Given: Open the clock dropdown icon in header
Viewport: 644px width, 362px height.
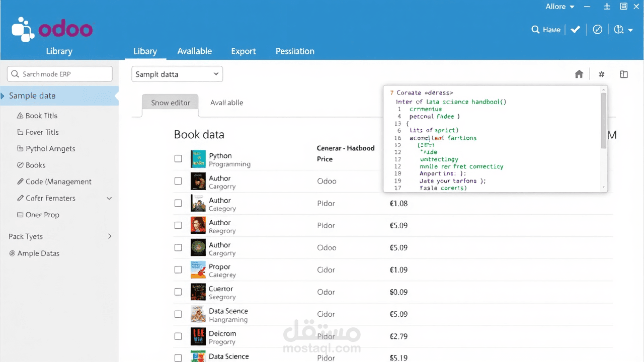Looking at the screenshot, I should pos(623,30).
